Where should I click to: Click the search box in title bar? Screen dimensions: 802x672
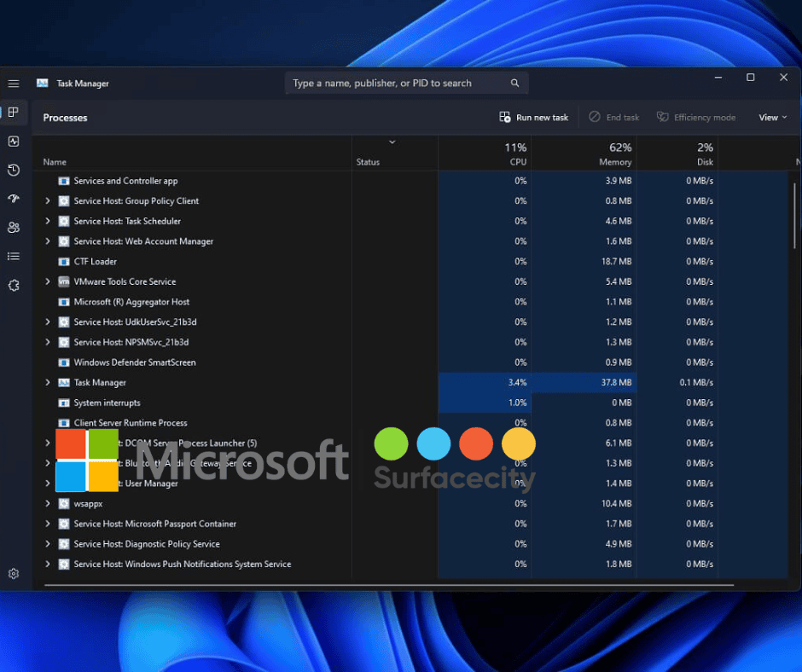click(x=401, y=84)
